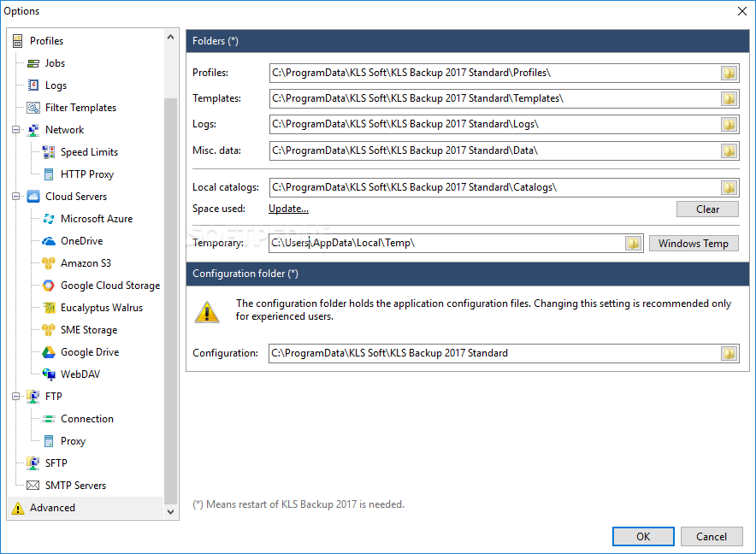Click the Amazon S3 icon

[49, 262]
